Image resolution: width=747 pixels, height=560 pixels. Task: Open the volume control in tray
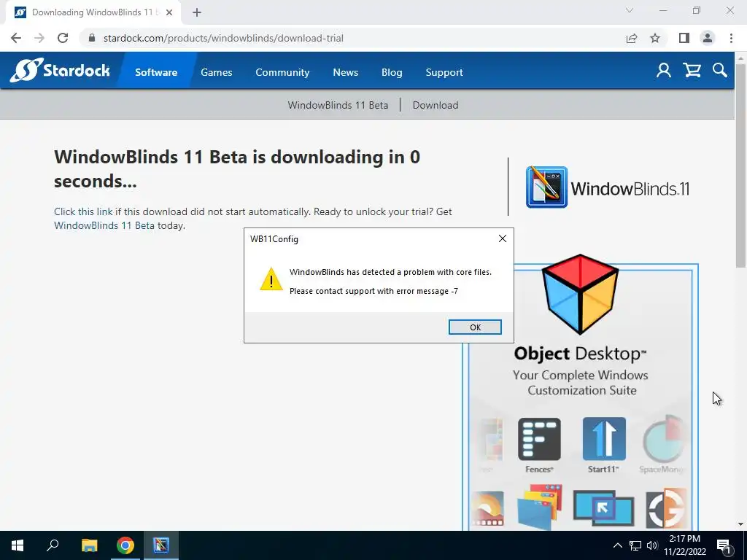tap(652, 545)
